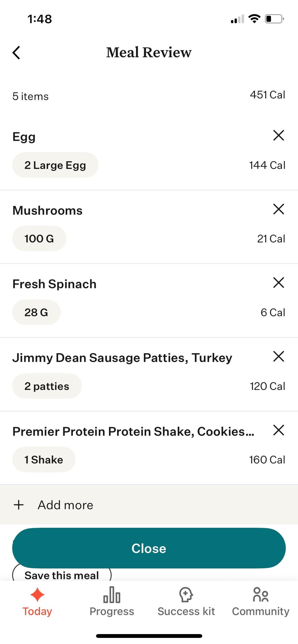Image resolution: width=298 pixels, height=644 pixels.
Task: Select Add more food row
Action: tap(149, 505)
